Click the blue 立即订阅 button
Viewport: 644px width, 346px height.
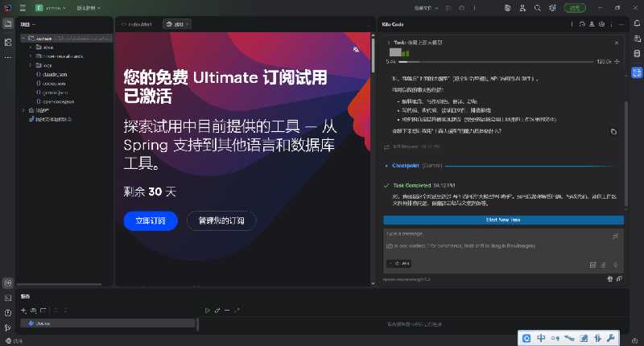[x=151, y=220]
